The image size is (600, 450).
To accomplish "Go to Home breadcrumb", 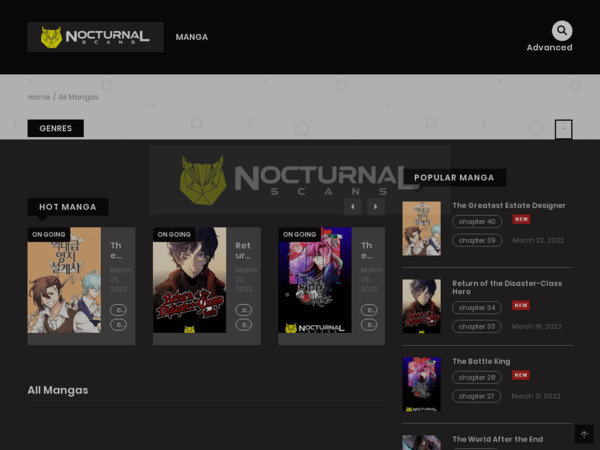I will click(39, 97).
